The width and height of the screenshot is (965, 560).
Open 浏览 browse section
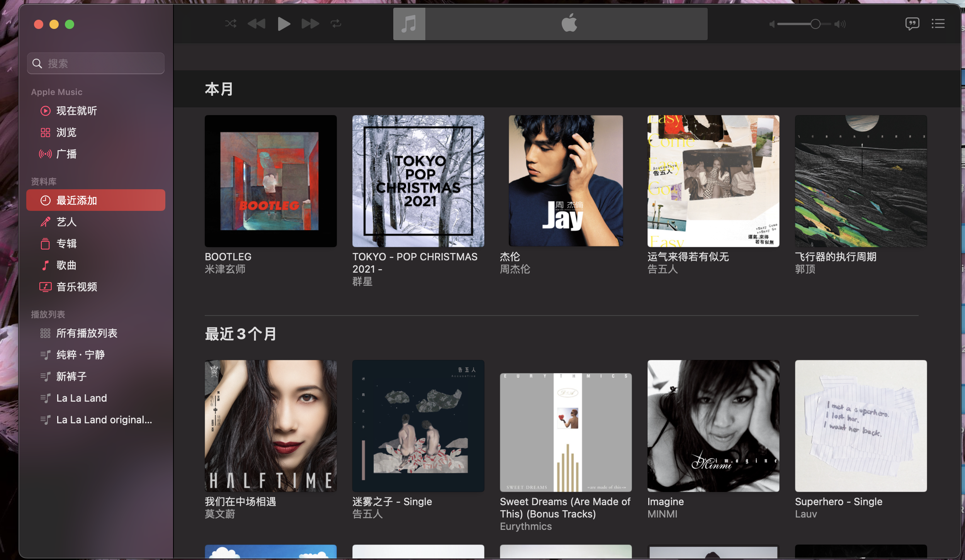[x=66, y=132]
